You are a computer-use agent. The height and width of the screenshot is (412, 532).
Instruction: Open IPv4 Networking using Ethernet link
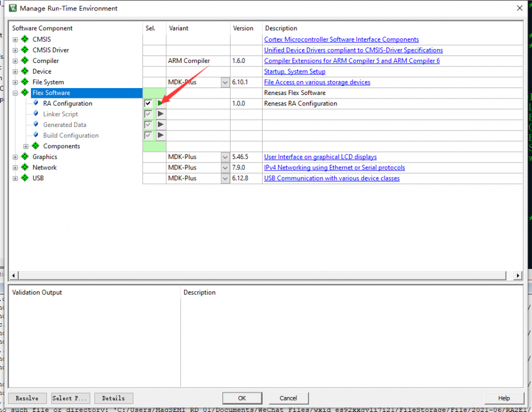[334, 167]
